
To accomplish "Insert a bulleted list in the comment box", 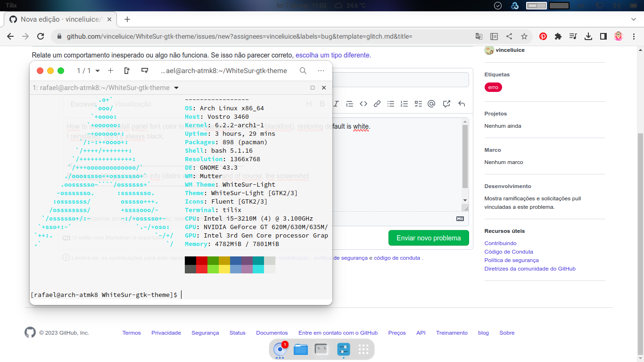I will pyautogui.click(x=390, y=104).
